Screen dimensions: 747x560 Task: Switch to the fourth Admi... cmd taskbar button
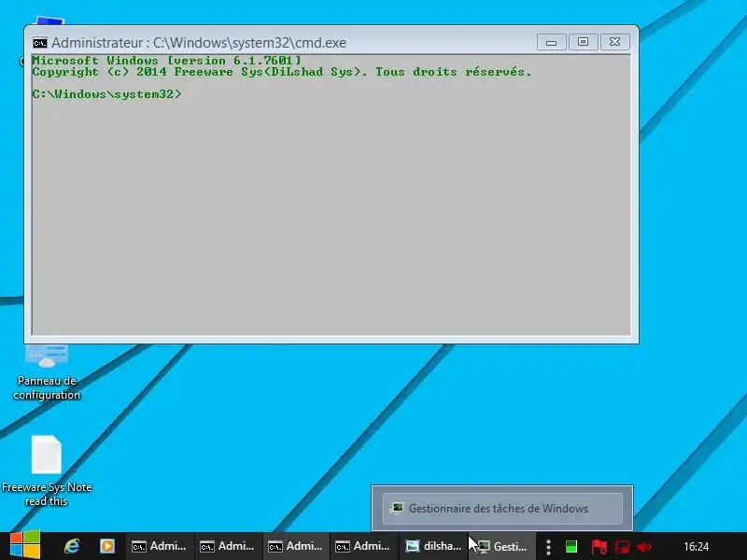point(363,546)
